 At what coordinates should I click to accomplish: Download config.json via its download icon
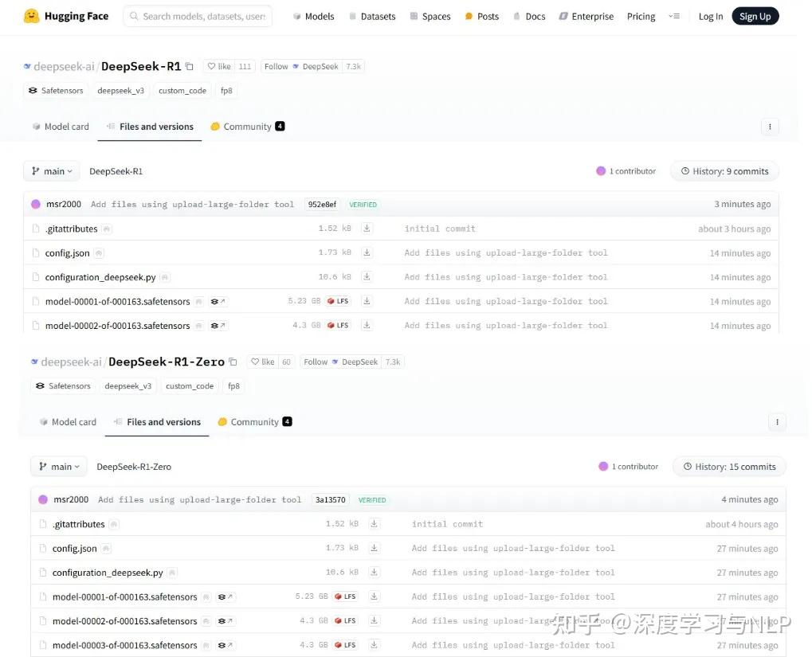click(x=367, y=252)
